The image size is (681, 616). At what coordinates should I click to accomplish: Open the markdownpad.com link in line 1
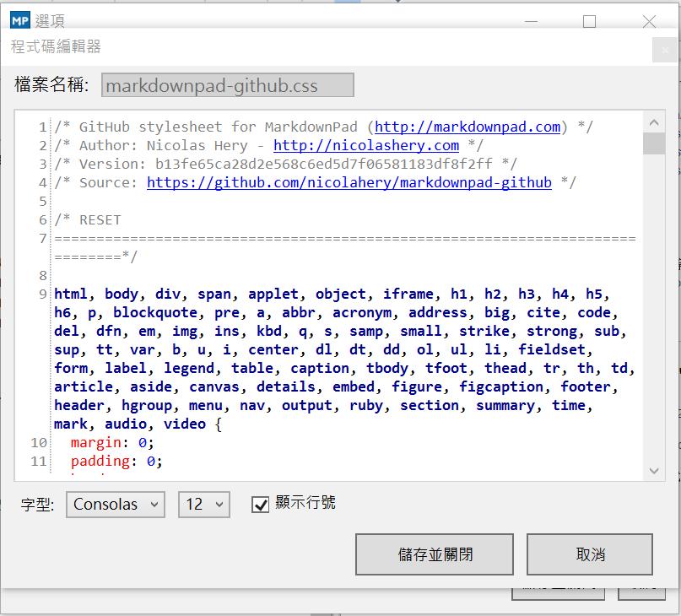[468, 127]
